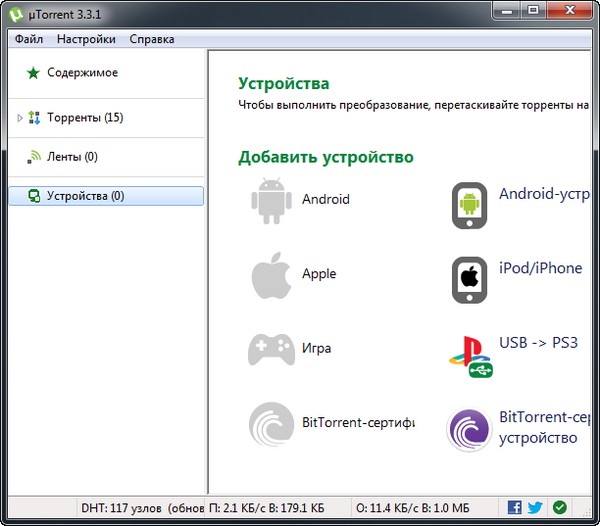The width and height of the screenshot is (600, 526).
Task: Select the iPod/iPhone device icon
Action: pyautogui.click(x=470, y=280)
